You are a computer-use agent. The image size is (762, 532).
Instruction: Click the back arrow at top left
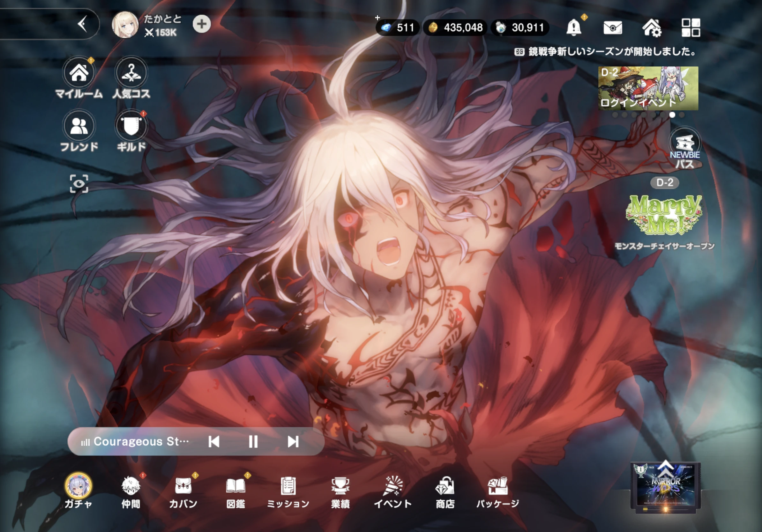(x=82, y=24)
